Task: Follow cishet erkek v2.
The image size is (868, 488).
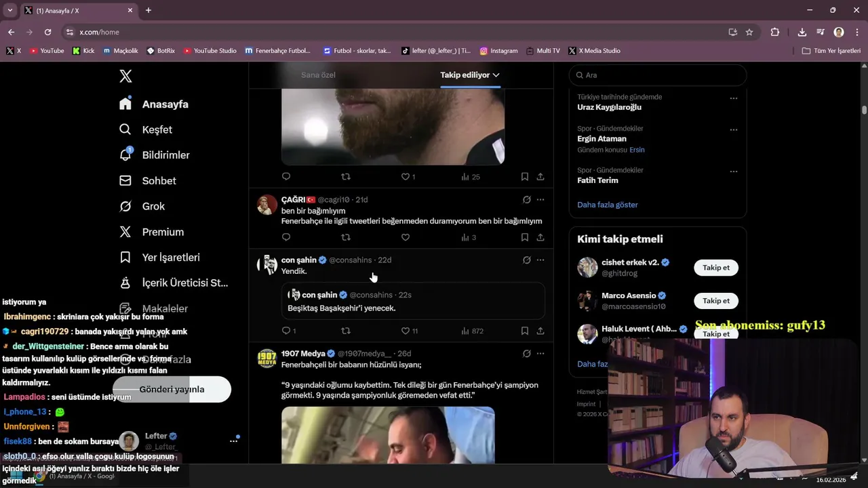Action: pos(716,268)
